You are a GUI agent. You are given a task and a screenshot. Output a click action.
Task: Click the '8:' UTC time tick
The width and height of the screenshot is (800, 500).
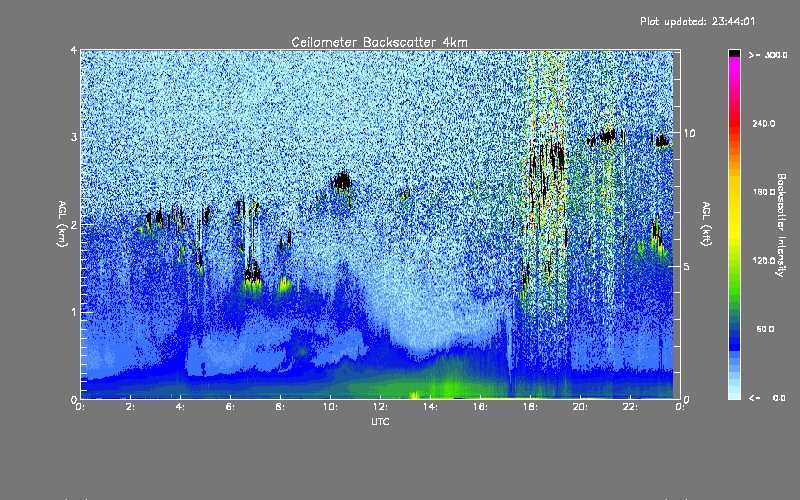coord(281,407)
